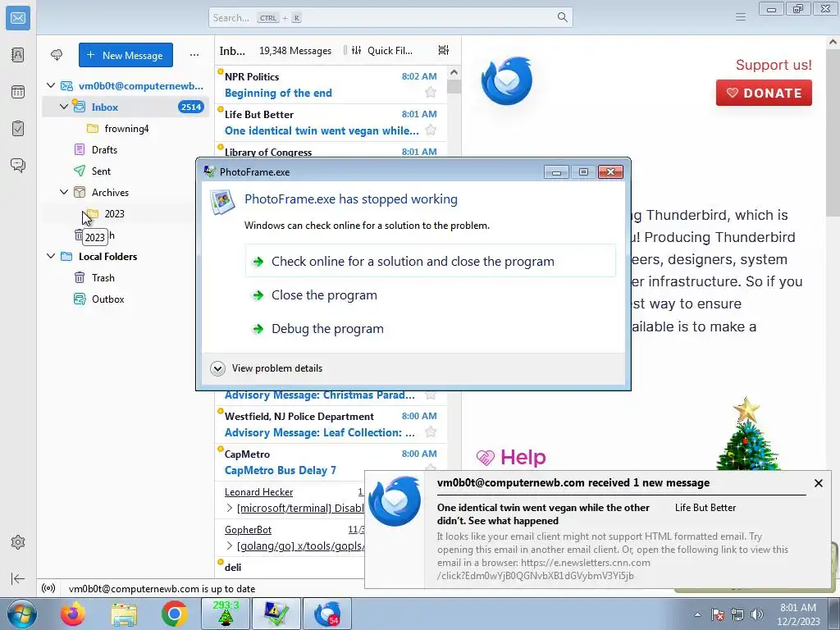Screen dimensions: 840x630
Task: Toggle Quick Filter bar
Action: click(x=382, y=50)
